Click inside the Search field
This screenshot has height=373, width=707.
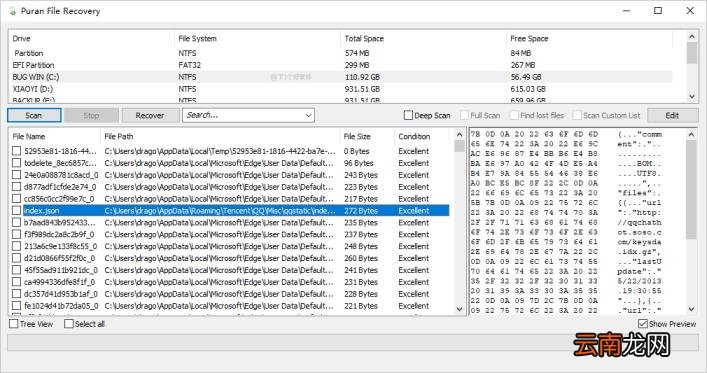(x=243, y=115)
